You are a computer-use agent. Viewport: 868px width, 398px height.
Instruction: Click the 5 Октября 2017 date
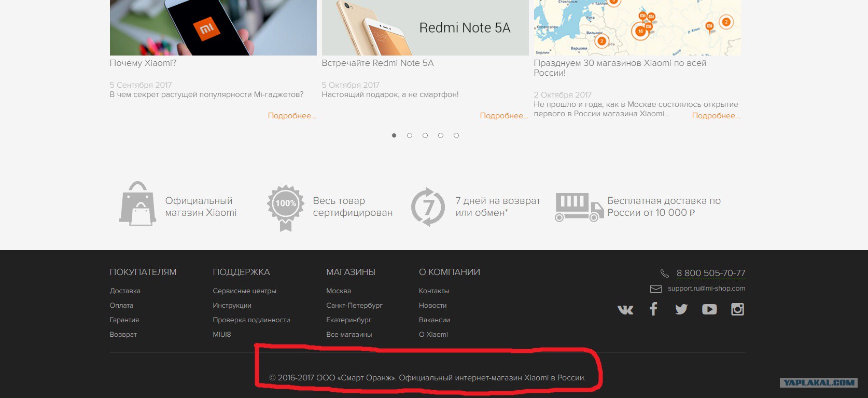pos(351,85)
